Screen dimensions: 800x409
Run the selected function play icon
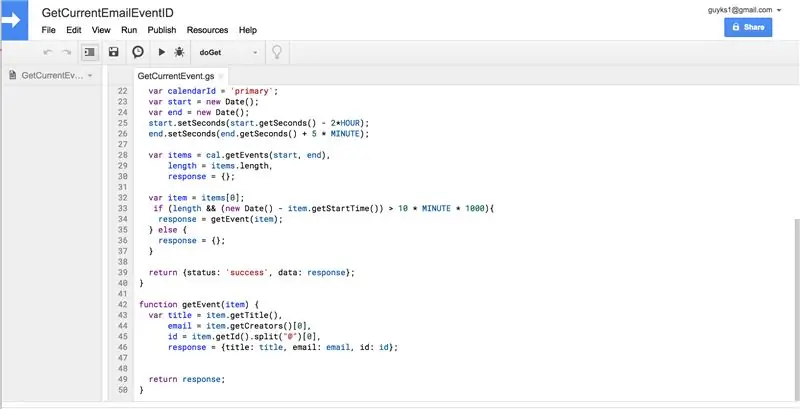click(x=162, y=52)
